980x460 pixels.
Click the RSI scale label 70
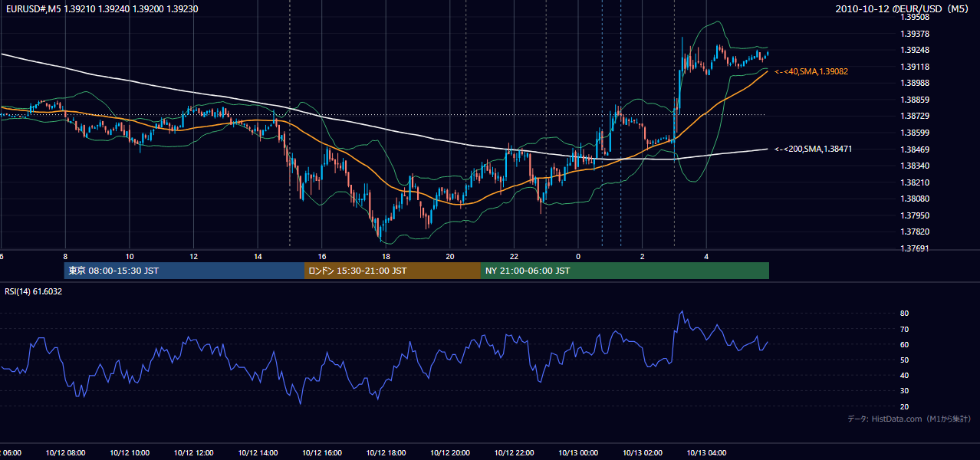tap(904, 329)
